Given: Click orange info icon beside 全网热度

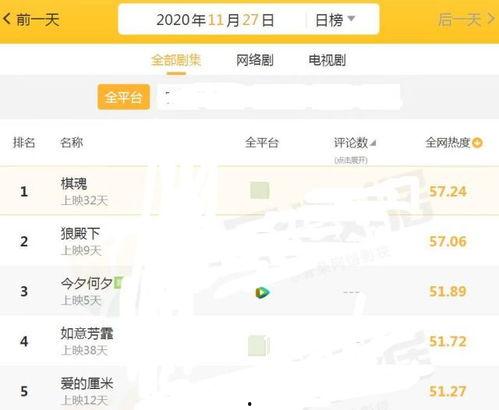Looking at the screenshot, I should click(x=478, y=143).
